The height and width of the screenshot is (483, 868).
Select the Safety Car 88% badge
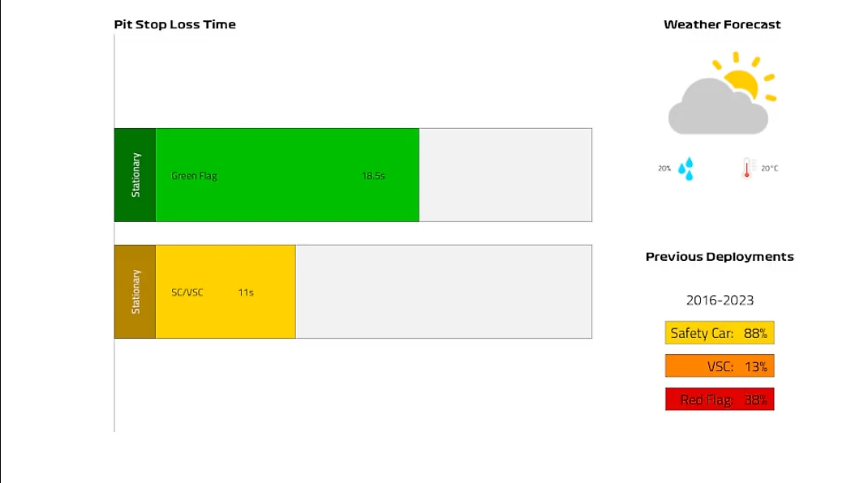click(x=720, y=333)
